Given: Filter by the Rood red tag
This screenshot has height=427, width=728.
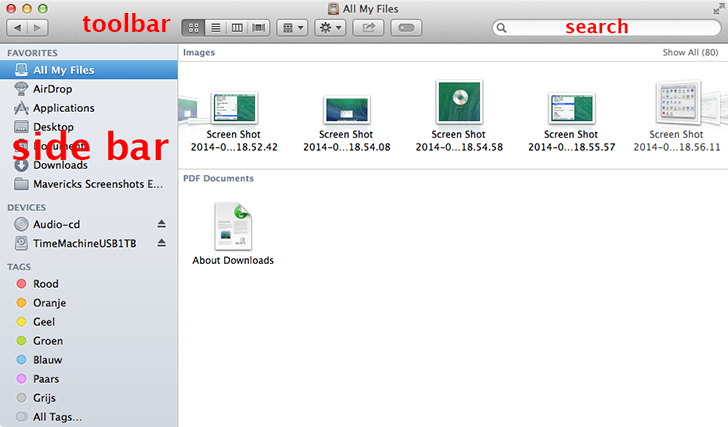Looking at the screenshot, I should (x=89, y=284).
